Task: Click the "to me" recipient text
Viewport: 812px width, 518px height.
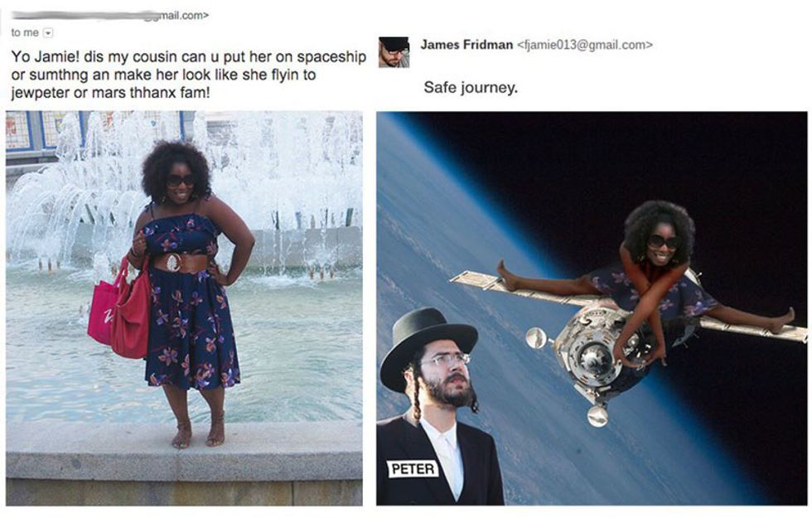Action: (25, 32)
